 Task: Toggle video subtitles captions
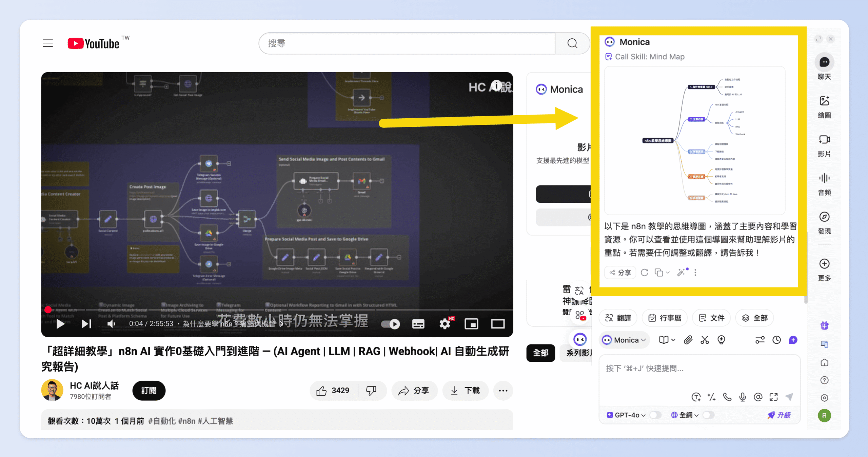pos(418,324)
